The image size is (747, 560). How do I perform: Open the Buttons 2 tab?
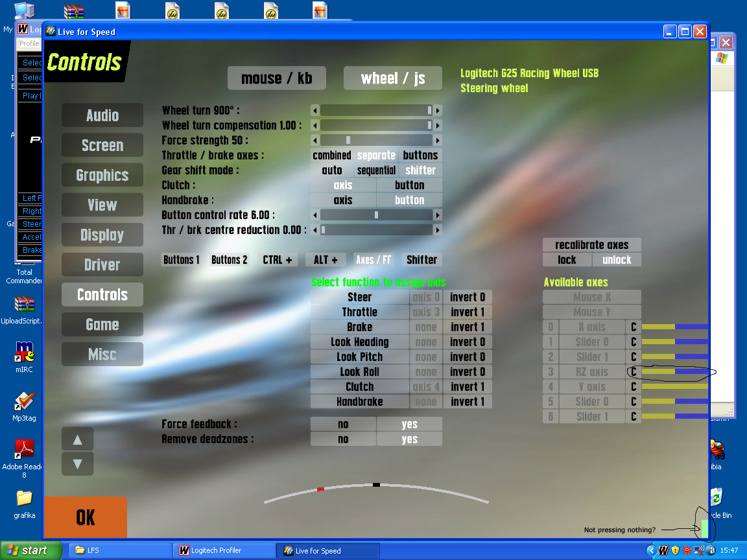[229, 260]
